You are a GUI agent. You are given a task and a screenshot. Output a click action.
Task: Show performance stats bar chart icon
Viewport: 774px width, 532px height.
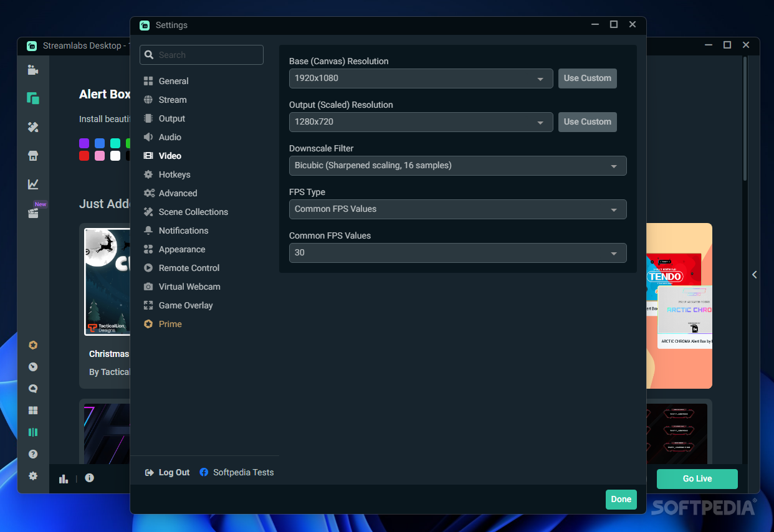click(x=64, y=478)
